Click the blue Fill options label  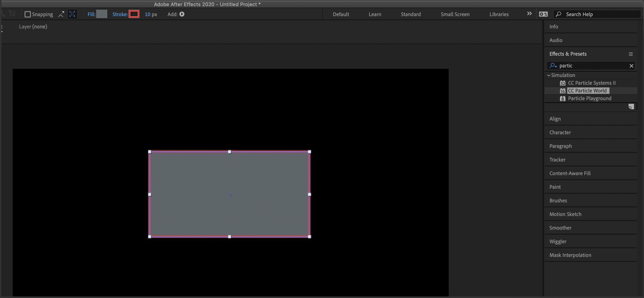click(x=92, y=14)
